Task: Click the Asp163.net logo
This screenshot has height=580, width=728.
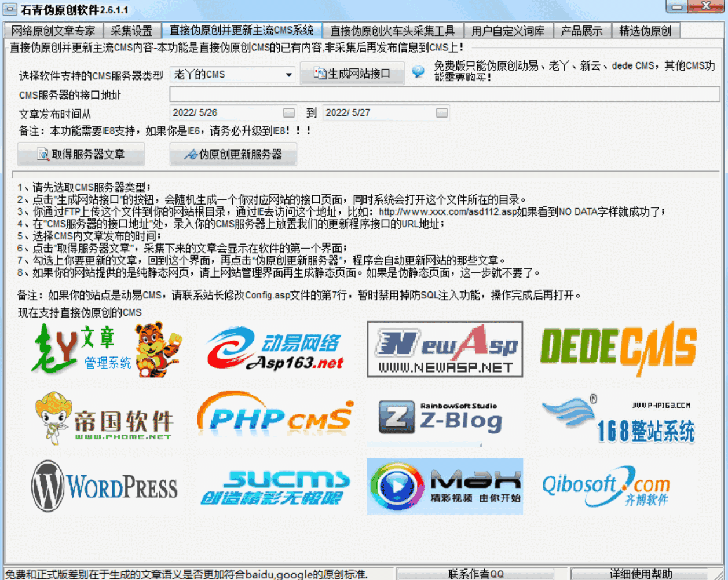Action: [x=275, y=349]
